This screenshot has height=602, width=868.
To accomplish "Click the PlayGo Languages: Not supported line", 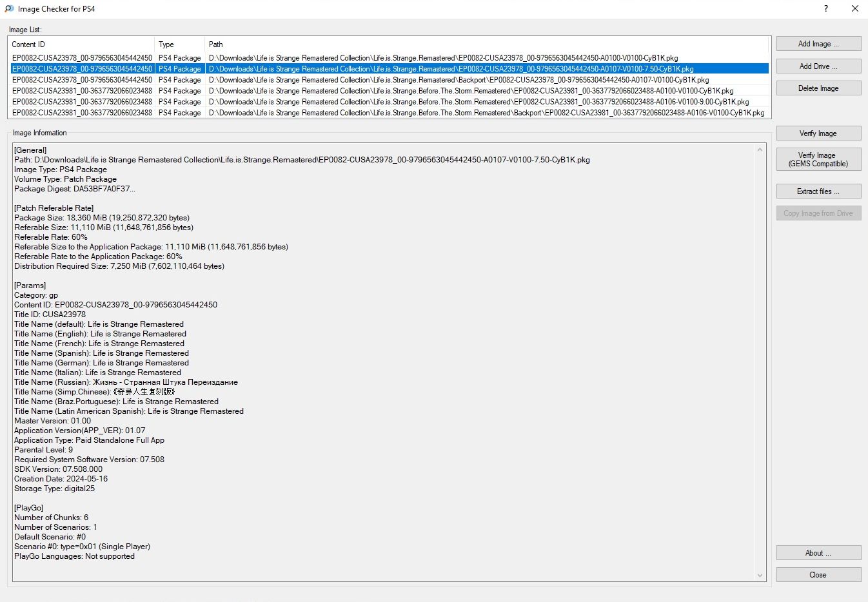I will (74, 556).
